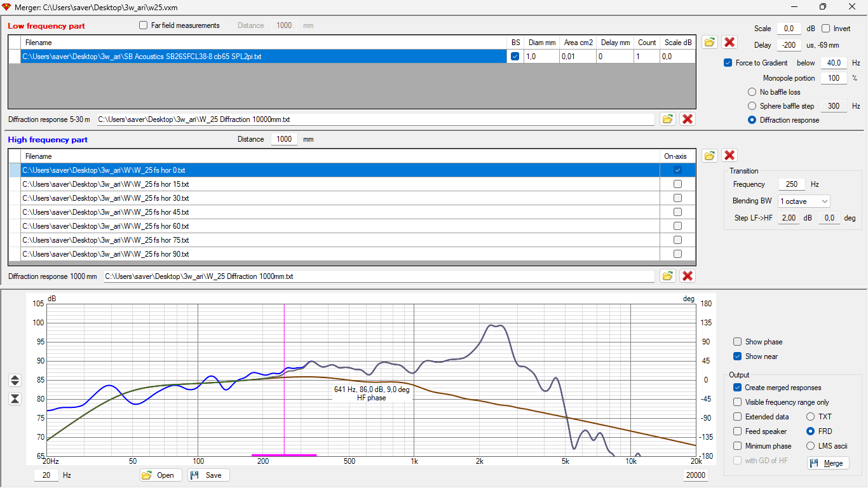Click Area cm2 cell value 0,01
868x488 pixels.
(x=578, y=57)
